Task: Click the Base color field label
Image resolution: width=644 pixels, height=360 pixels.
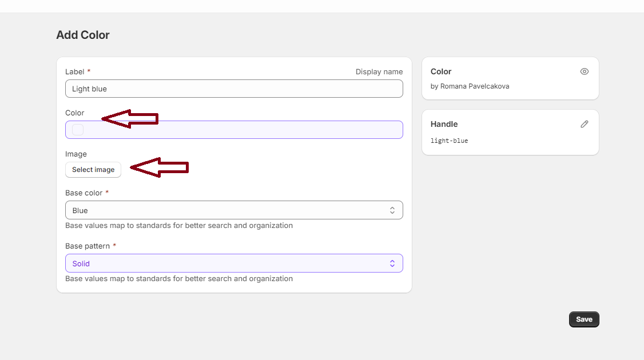Action: 84,193
